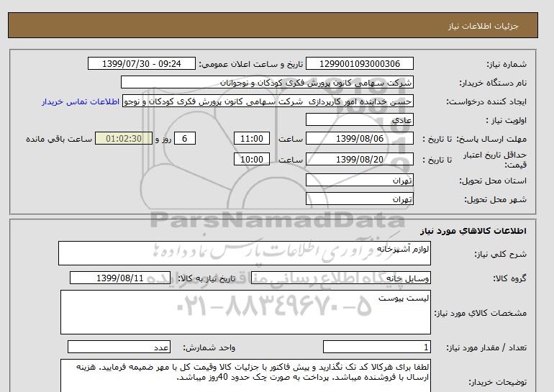Click the label ایجاد کننده درخواست
The image size is (554, 392).
(486, 101)
